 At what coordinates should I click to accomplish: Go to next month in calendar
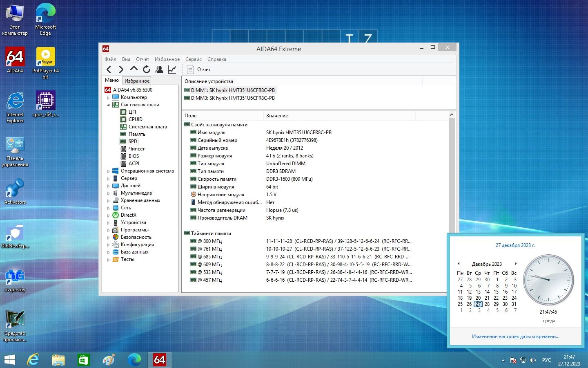pyautogui.click(x=516, y=264)
